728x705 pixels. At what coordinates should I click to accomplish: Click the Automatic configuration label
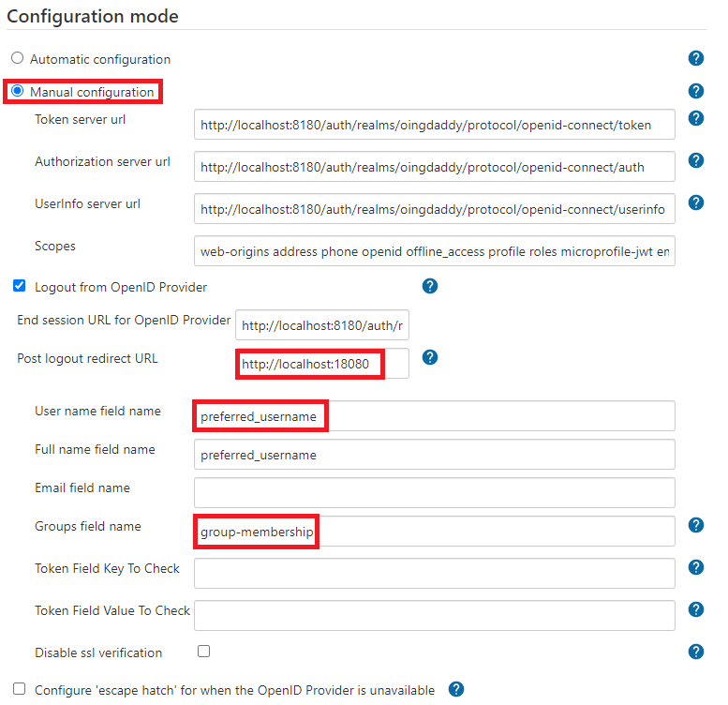point(100,59)
